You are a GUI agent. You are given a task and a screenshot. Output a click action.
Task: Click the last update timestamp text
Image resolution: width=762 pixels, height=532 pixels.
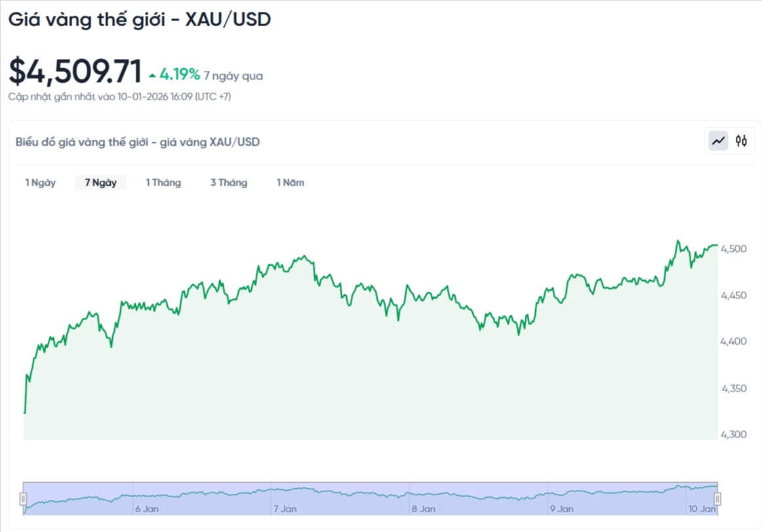point(119,96)
